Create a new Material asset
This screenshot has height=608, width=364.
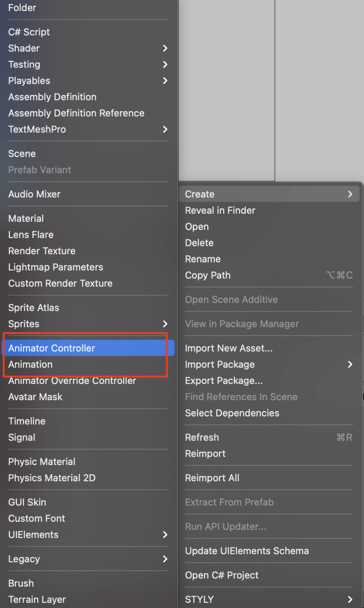pos(26,218)
